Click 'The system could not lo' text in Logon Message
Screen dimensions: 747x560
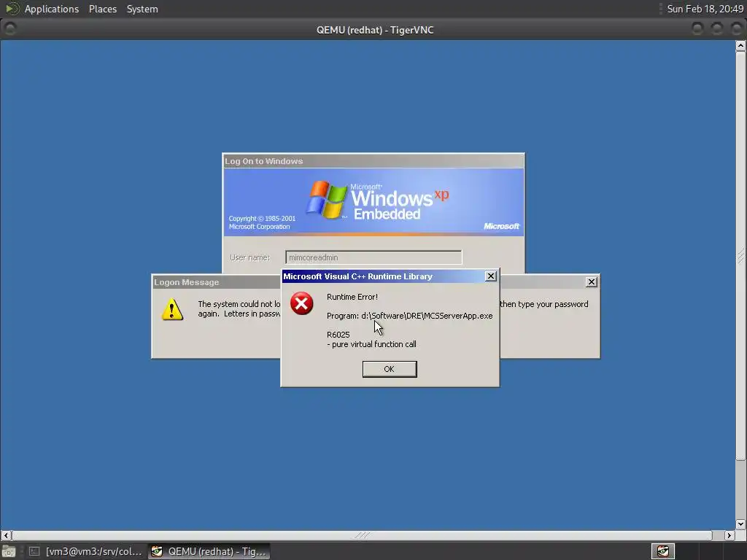point(239,304)
